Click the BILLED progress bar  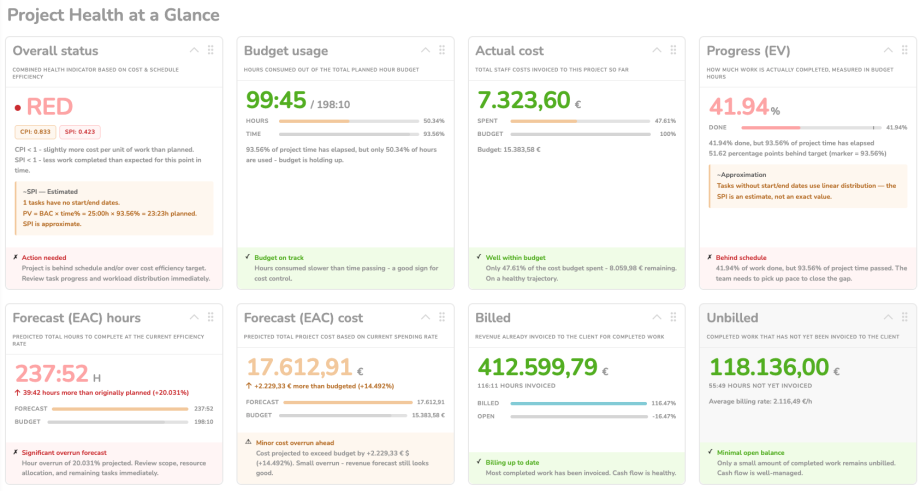point(579,404)
